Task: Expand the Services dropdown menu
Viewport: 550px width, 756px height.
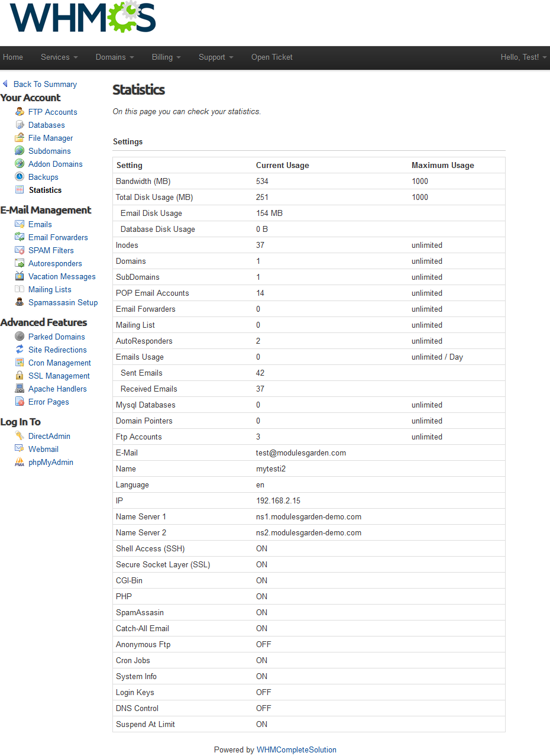Action: coord(59,57)
